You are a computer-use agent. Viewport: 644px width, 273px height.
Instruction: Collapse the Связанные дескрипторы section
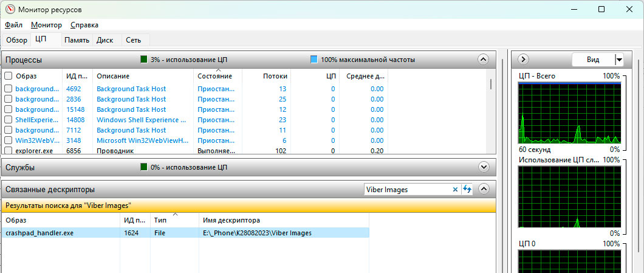pos(484,189)
